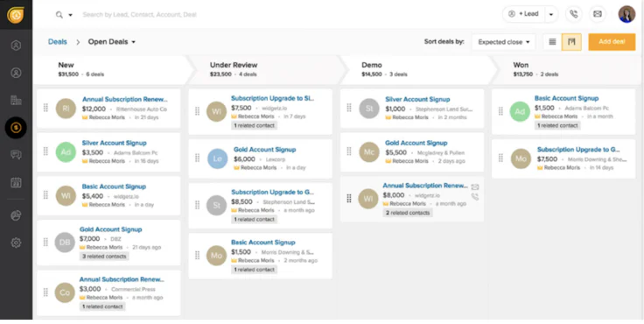Open the user profile avatar photo
Viewport: 644px width, 324px height.
(626, 14)
